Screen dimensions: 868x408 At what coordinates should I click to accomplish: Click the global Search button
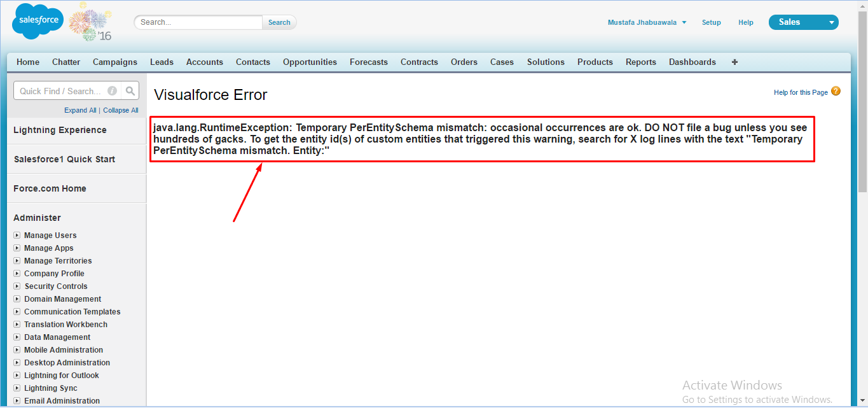coord(279,22)
